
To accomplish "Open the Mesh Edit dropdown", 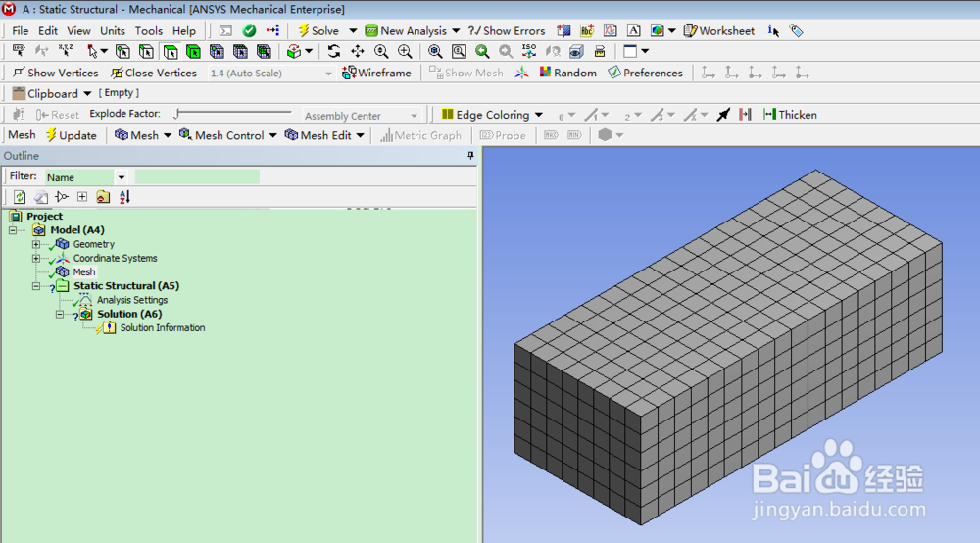I will tap(360, 135).
